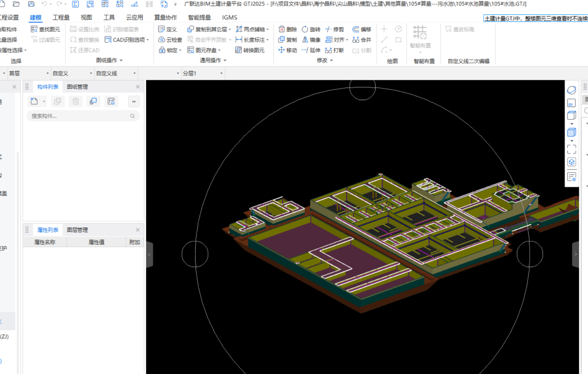Image resolution: width=588 pixels, height=374 pixels.
Task: Switch to 图层管理 panel tab
Action: 78,230
